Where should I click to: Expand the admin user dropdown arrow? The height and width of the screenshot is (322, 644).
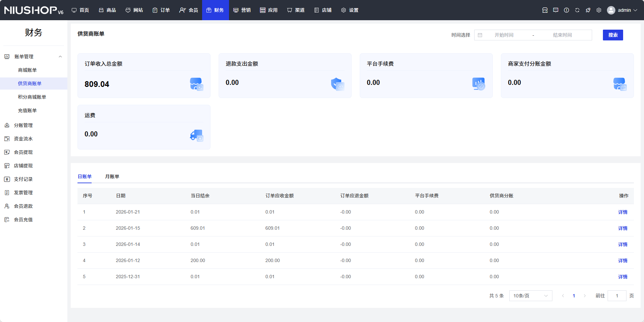(x=636, y=10)
